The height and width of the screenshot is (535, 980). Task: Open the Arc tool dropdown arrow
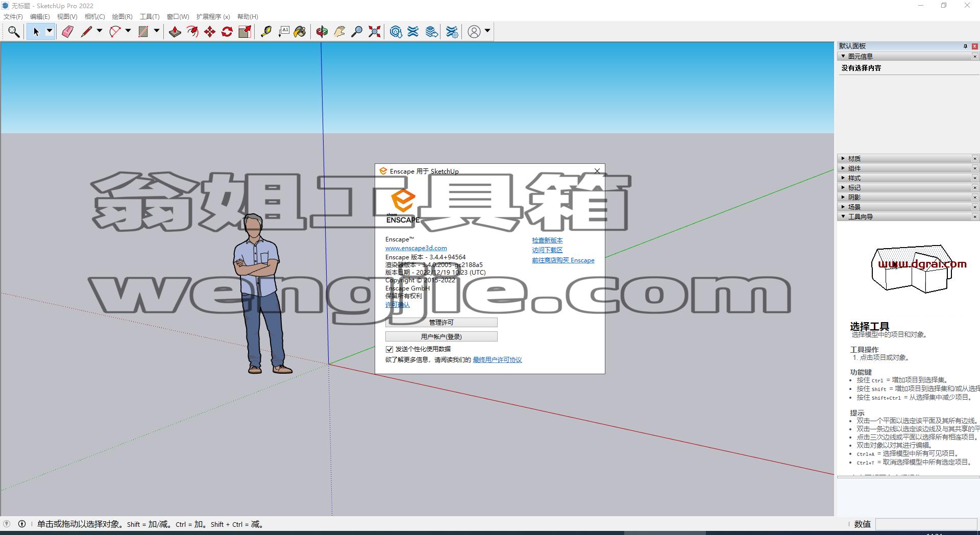pos(128,31)
